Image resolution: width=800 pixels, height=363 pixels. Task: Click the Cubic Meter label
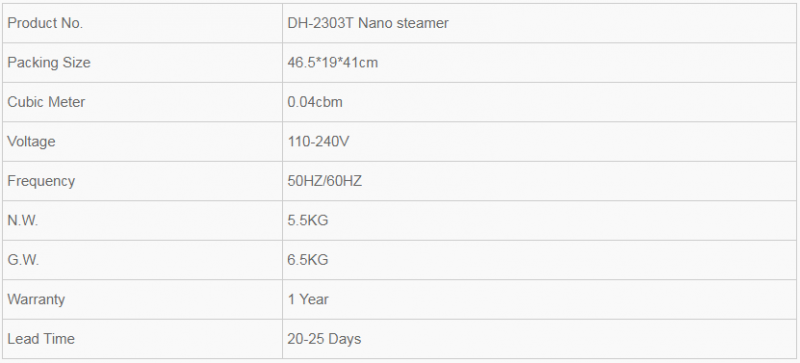46,102
